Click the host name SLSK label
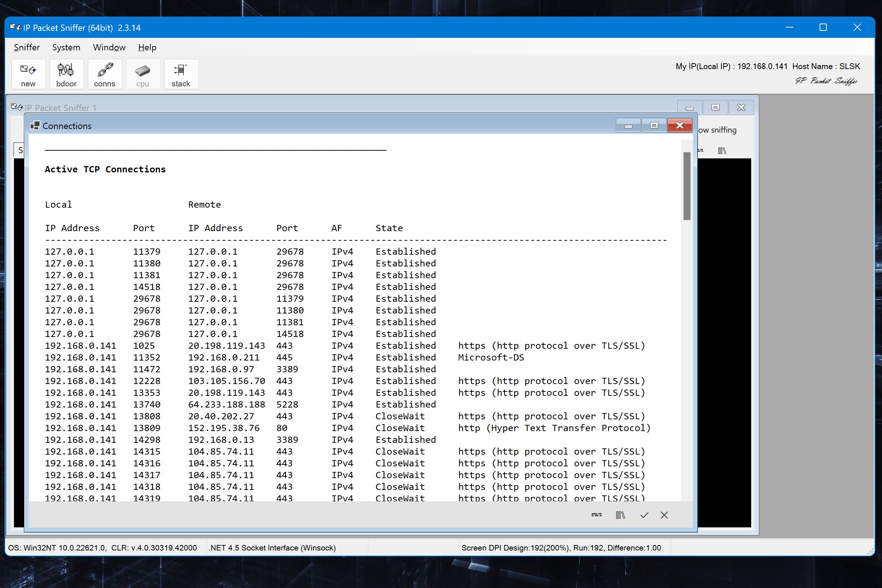Viewport: 882px width, 588px height. coord(849,66)
